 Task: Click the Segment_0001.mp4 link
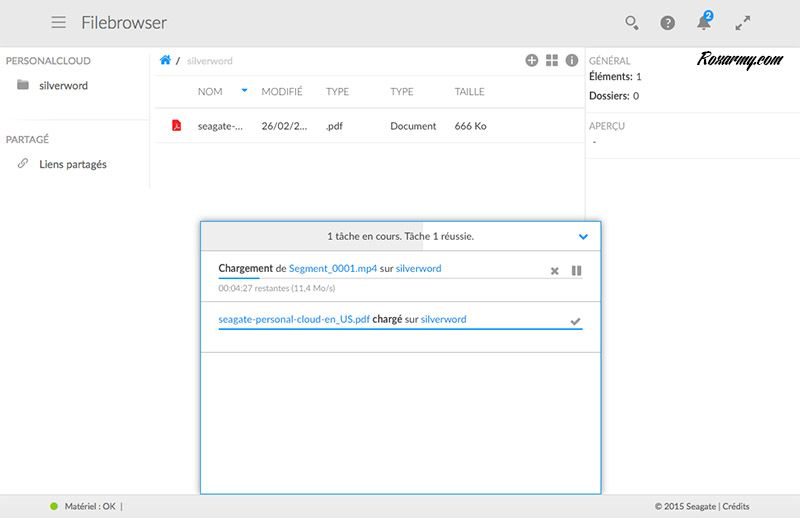tap(333, 269)
